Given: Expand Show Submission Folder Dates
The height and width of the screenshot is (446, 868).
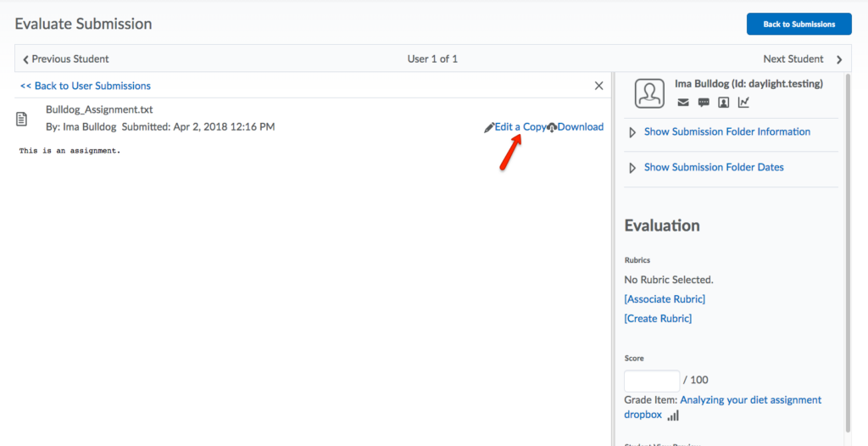Looking at the screenshot, I should (x=713, y=167).
